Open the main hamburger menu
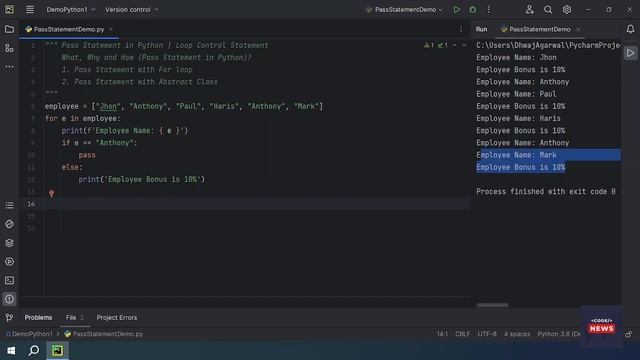 coord(30,9)
